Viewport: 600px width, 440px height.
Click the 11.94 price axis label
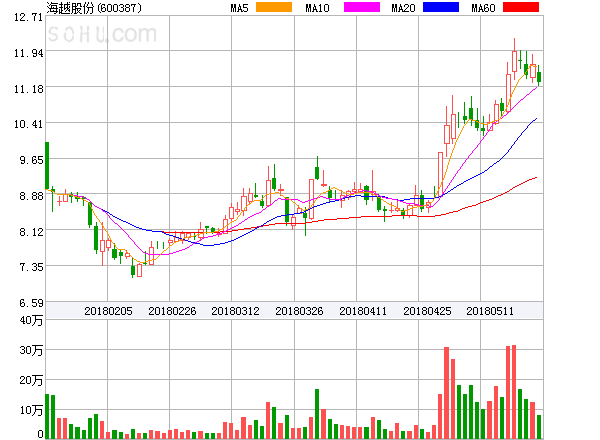coord(28,53)
